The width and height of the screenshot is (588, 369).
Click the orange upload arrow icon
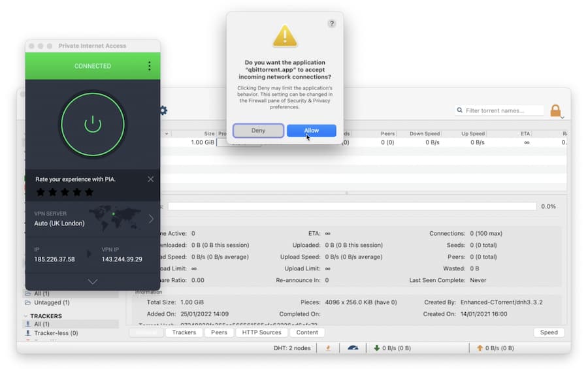[480, 348]
